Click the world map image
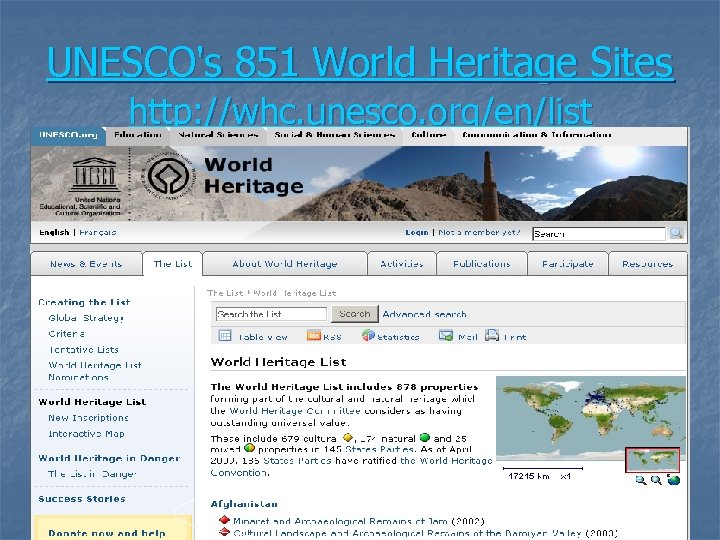The image size is (720, 540). click(x=591, y=417)
